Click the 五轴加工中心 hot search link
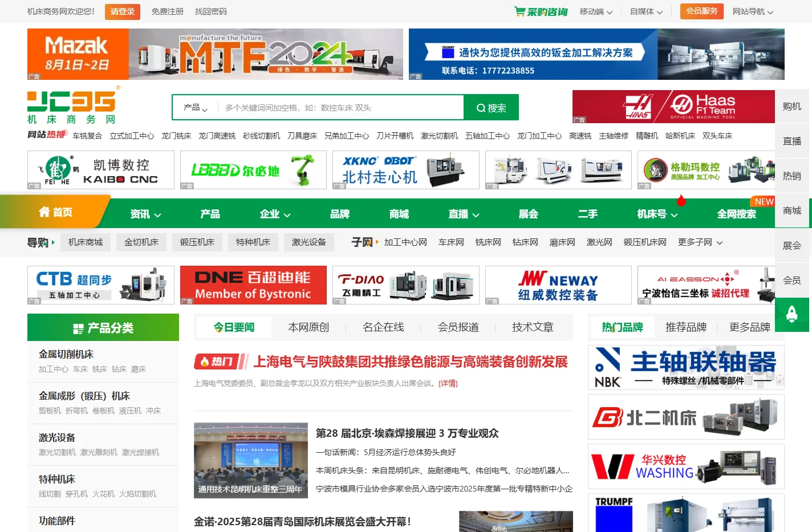The width and height of the screenshot is (812, 532). pyautogui.click(x=488, y=136)
